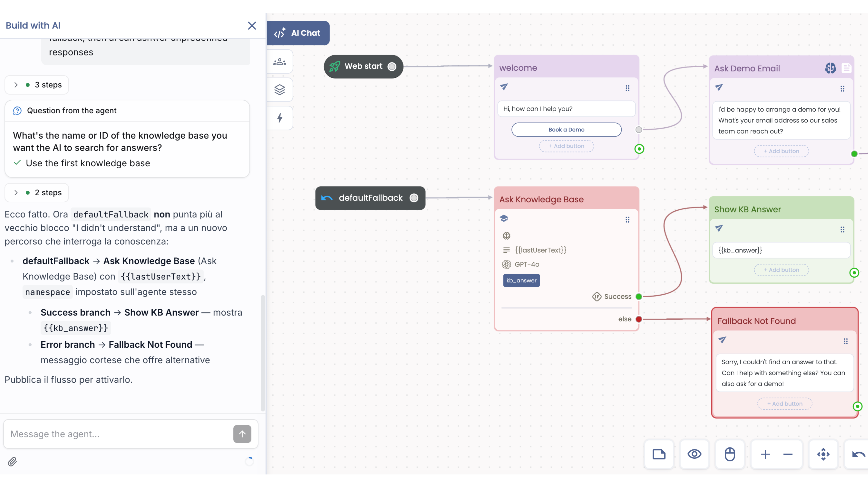Viewport: 868px width, 488px height.
Task: Send message with the arrow-up button
Action: 242,434
